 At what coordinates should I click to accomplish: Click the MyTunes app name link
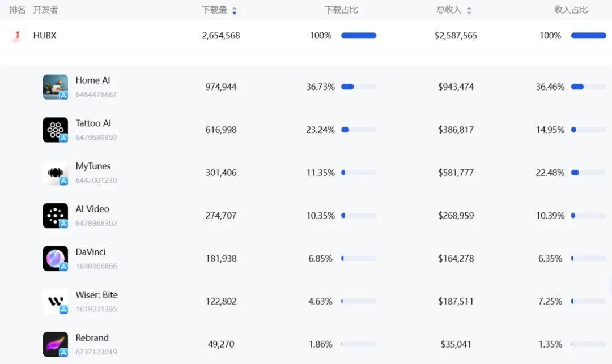93,166
